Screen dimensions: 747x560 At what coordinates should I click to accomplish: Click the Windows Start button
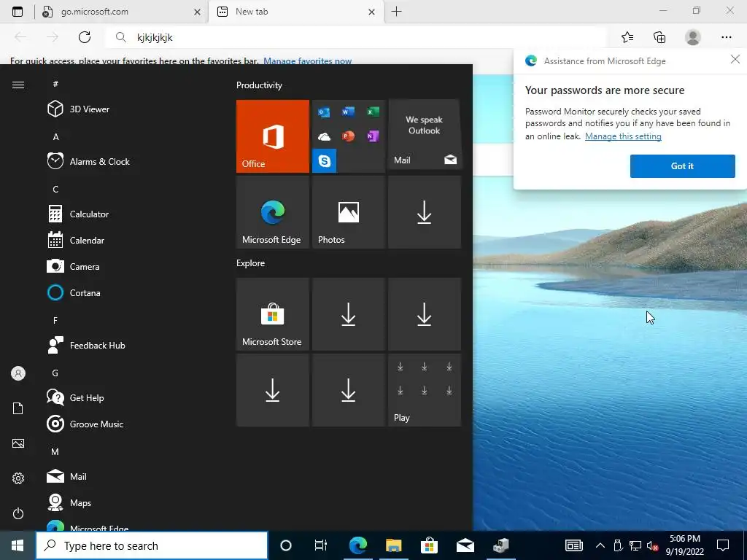18,545
